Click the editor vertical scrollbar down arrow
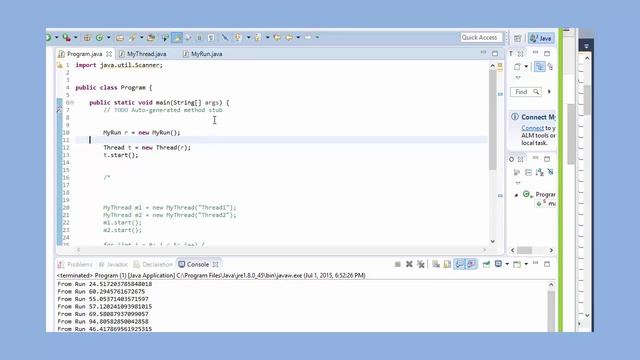 pos(493,241)
